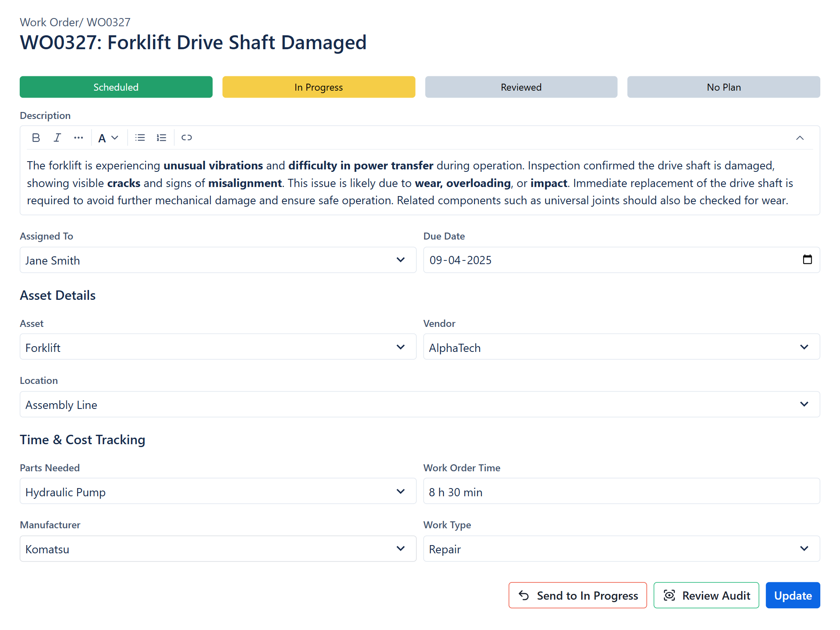Insert a numbered list
This screenshot has width=840, height=630.
pos(161,138)
